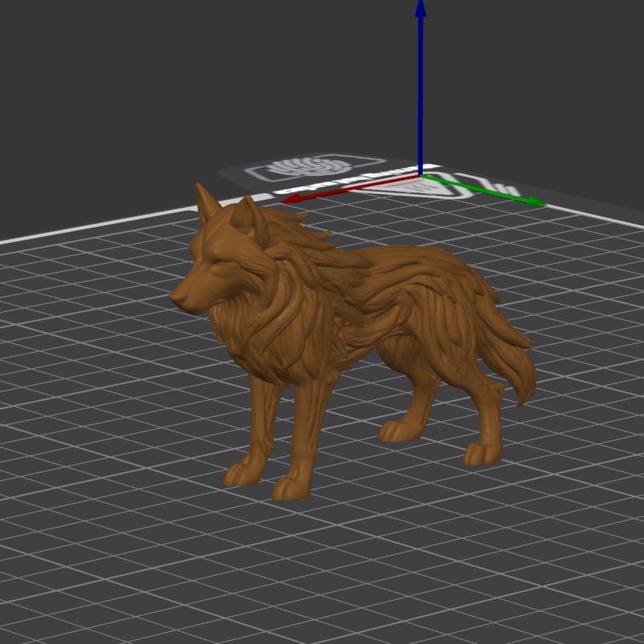Click the blue Z axis arrow

420,87
